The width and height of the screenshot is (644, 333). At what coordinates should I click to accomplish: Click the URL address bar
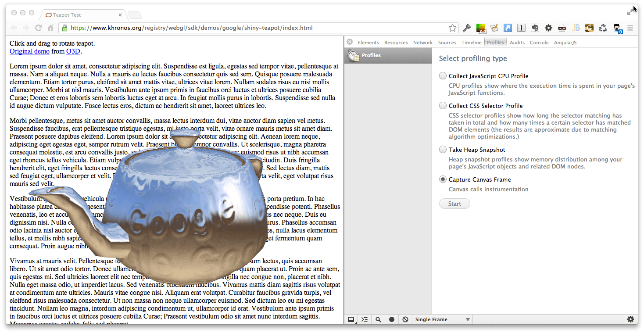click(259, 28)
